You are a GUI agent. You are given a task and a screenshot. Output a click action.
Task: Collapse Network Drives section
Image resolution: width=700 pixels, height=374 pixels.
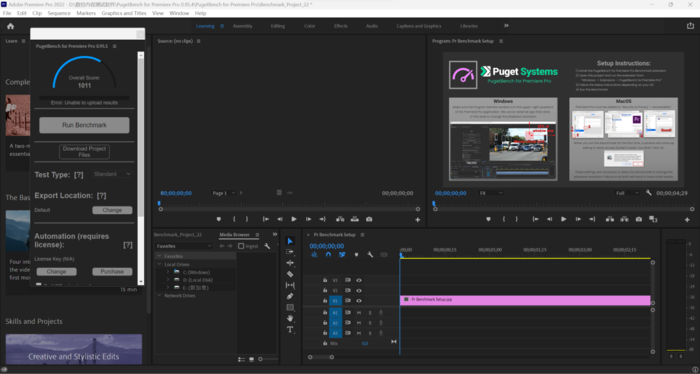(x=159, y=295)
